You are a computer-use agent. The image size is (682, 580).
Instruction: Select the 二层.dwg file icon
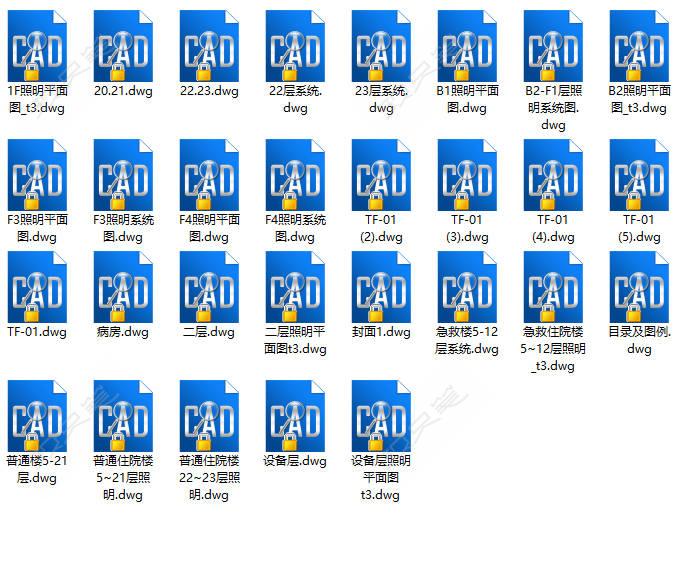pos(209,287)
